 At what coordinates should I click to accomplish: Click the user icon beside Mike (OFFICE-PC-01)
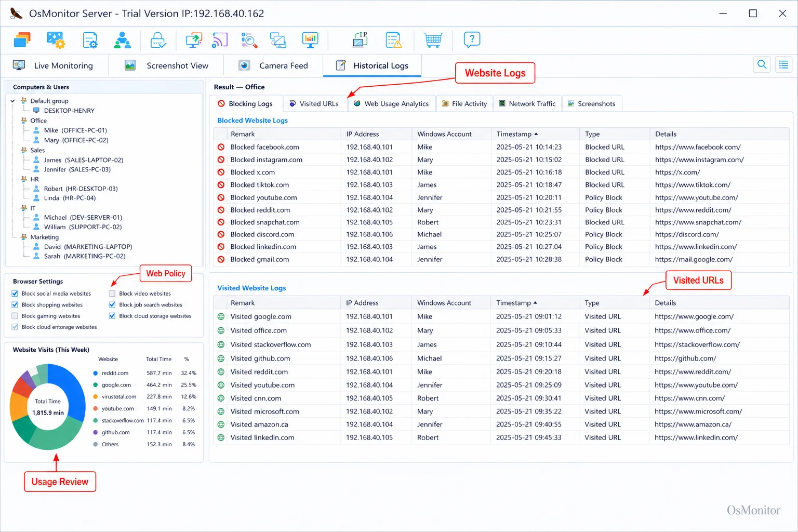[36, 130]
